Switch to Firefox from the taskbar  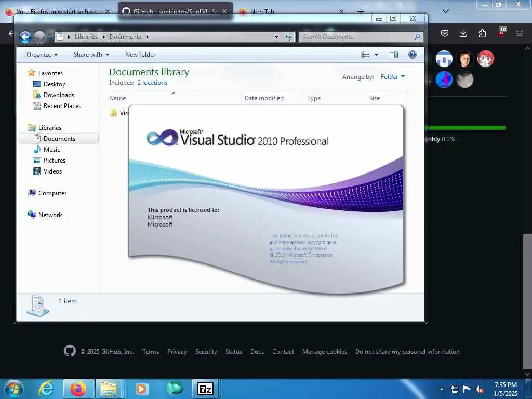[x=78, y=389]
